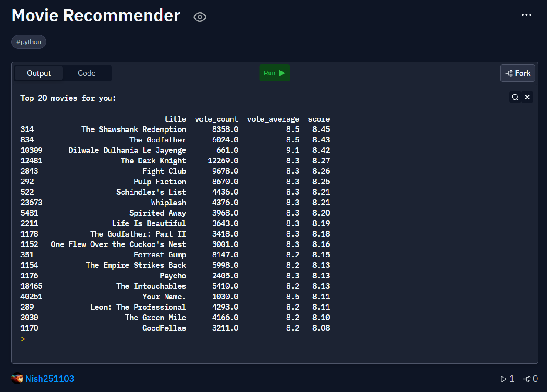
Task: Click vote count 661.0
Action: click(x=227, y=150)
